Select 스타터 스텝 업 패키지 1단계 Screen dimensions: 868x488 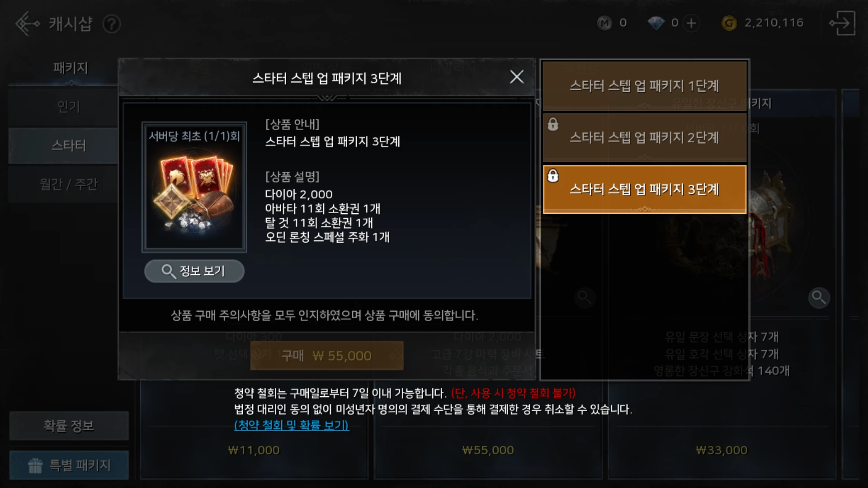click(644, 86)
